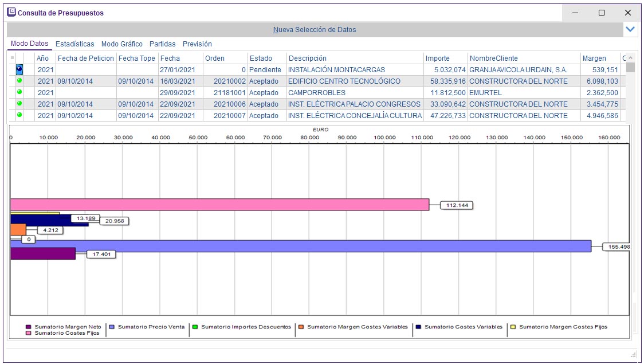Click the grid selector icon in the table corner
The image size is (644, 364).
[x=12, y=58]
